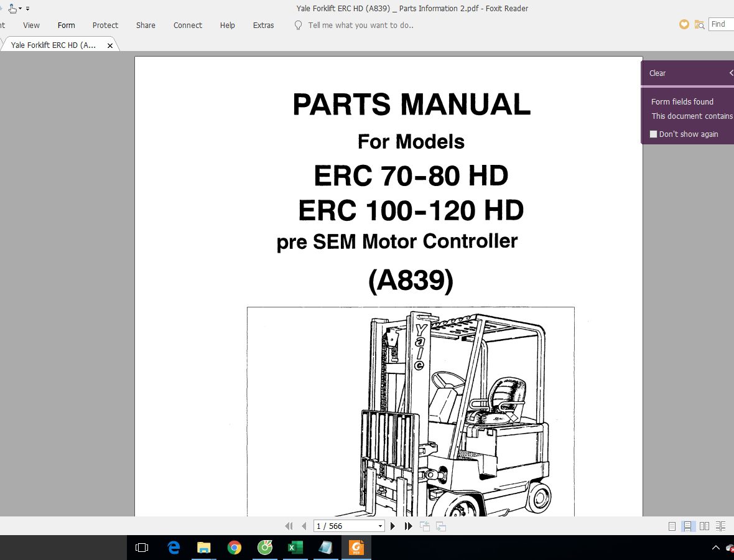Launch Microsoft Edge from the taskbar
The height and width of the screenshot is (560, 734).
click(174, 548)
